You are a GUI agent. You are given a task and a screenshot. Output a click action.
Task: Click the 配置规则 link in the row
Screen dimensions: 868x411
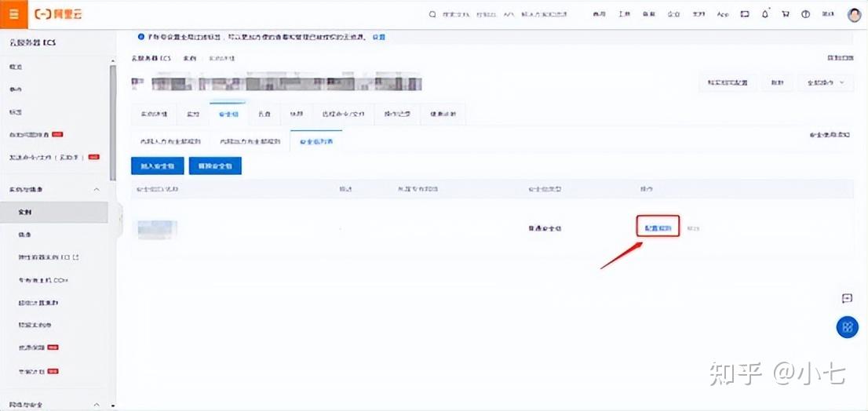[658, 228]
